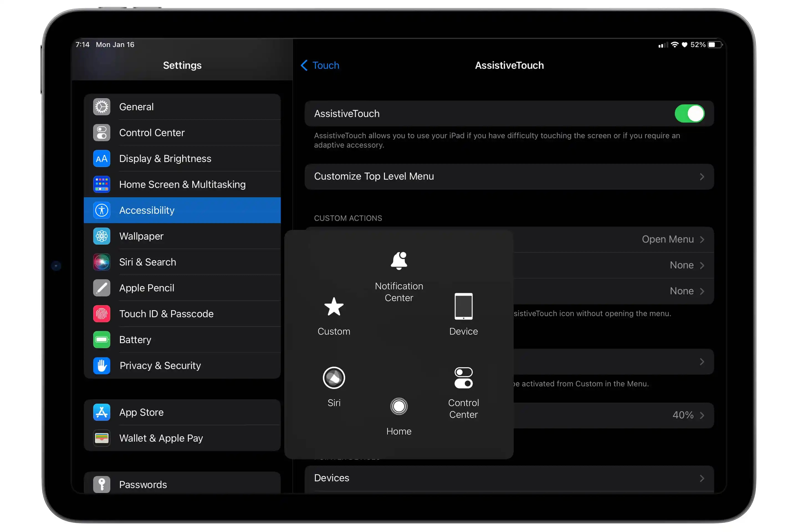Tap the green Battery icon
This screenshot has width=798, height=532.
(x=101, y=340)
